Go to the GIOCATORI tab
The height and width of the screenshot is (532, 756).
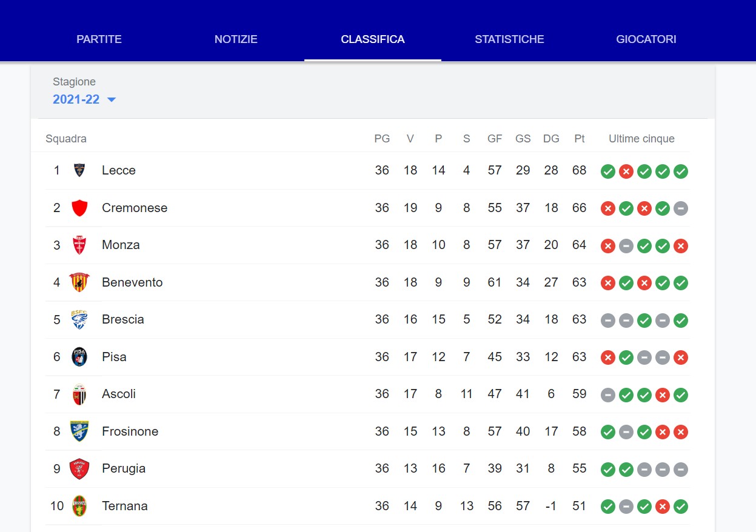pos(646,39)
